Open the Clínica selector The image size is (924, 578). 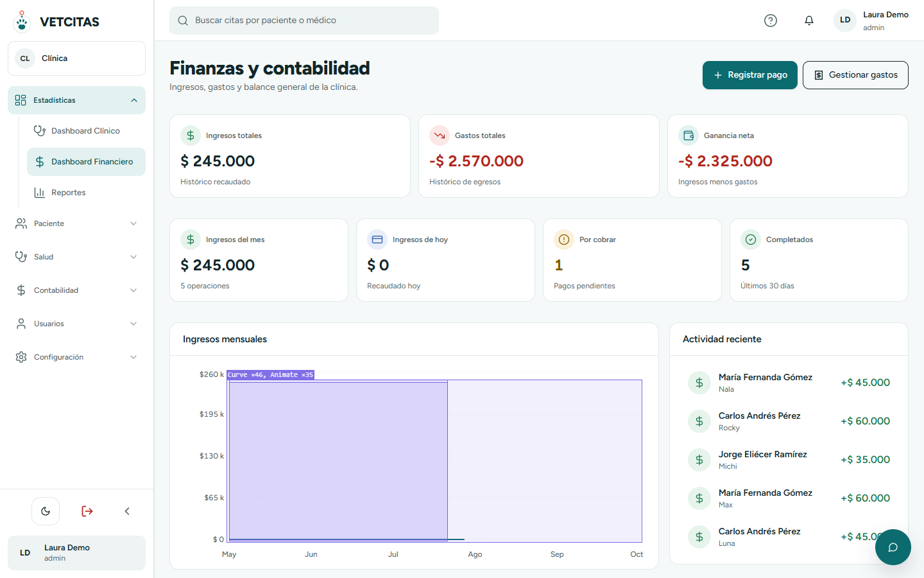[76, 58]
